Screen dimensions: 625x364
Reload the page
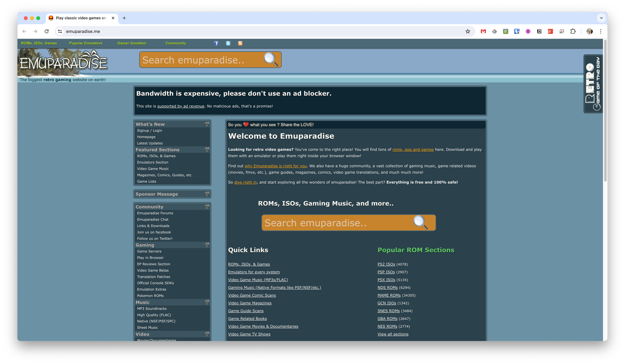[47, 31]
